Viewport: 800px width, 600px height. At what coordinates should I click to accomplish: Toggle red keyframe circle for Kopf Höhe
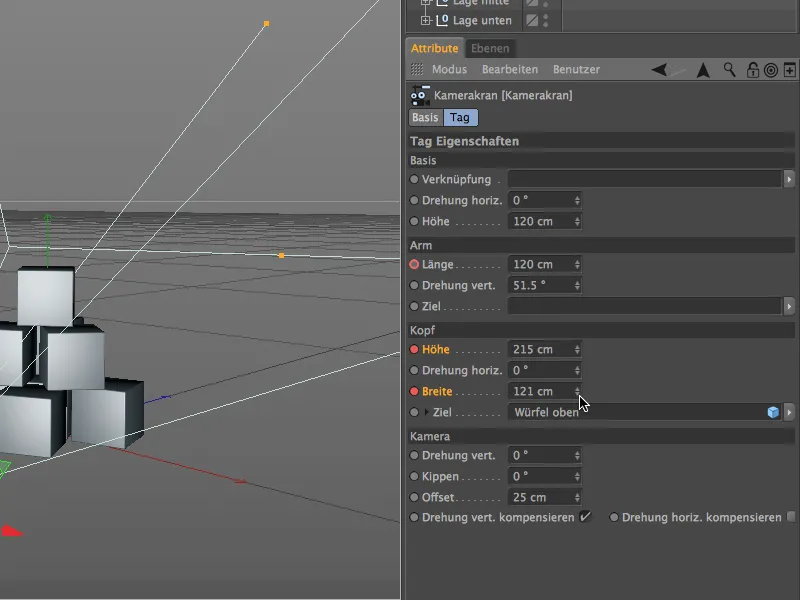point(414,349)
